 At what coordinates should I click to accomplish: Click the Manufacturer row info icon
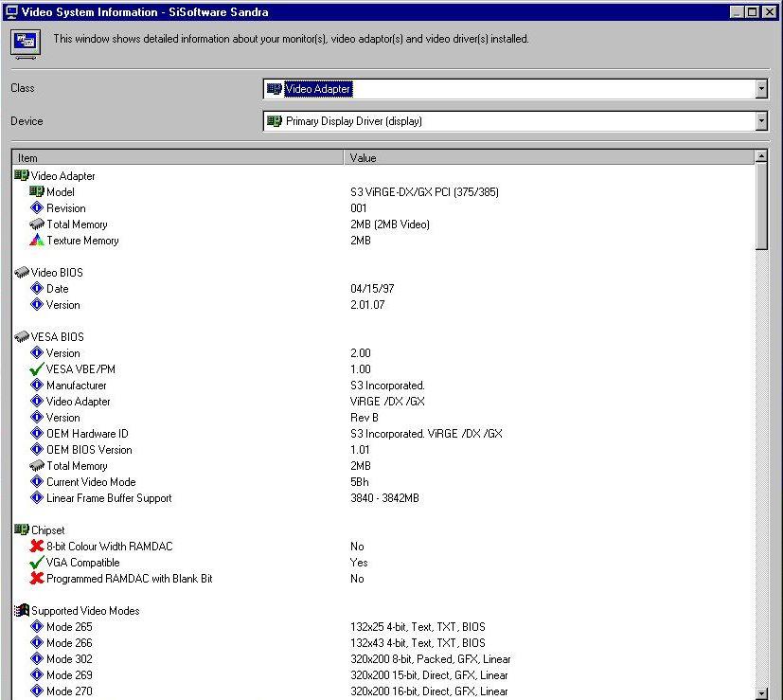pos(37,385)
